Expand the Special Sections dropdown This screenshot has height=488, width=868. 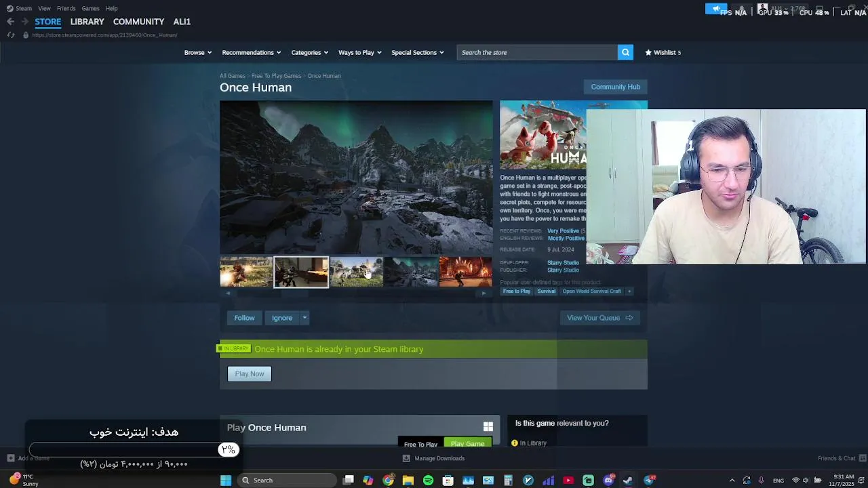tap(417, 52)
